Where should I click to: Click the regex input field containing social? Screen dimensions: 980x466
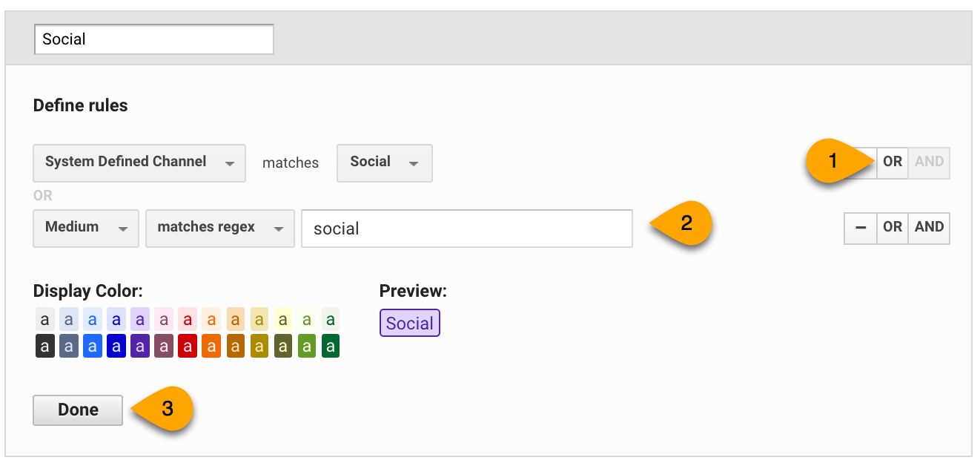coord(466,229)
